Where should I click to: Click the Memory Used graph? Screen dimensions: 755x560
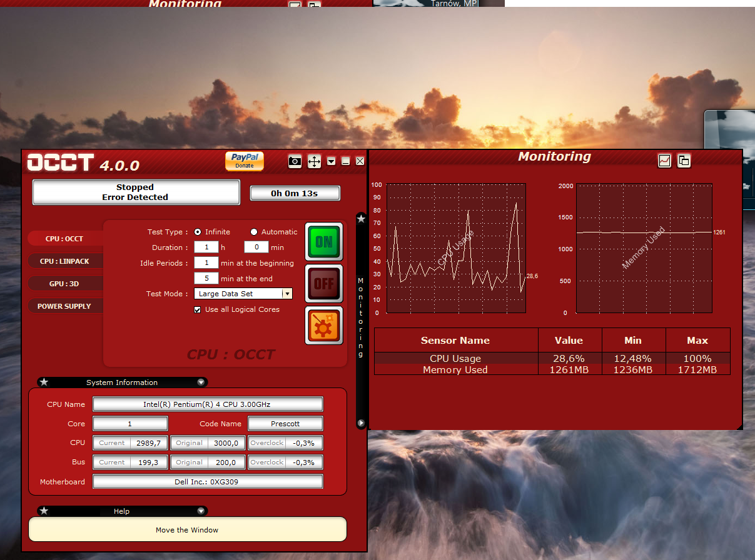(644, 248)
